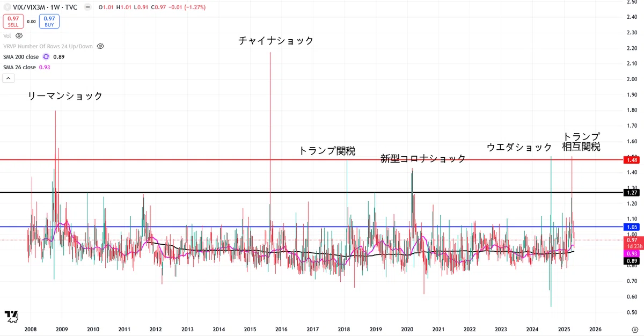Click the 2026 time axis label

click(596, 328)
